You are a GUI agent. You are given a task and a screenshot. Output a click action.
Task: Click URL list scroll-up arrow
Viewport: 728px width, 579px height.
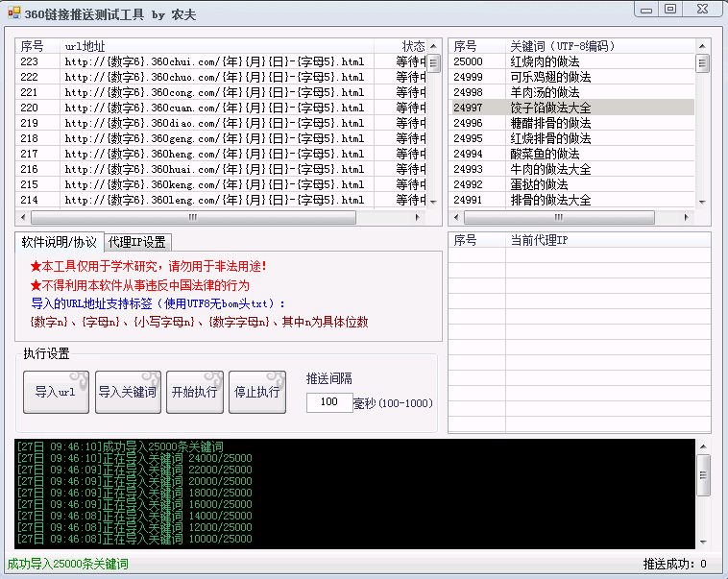433,46
